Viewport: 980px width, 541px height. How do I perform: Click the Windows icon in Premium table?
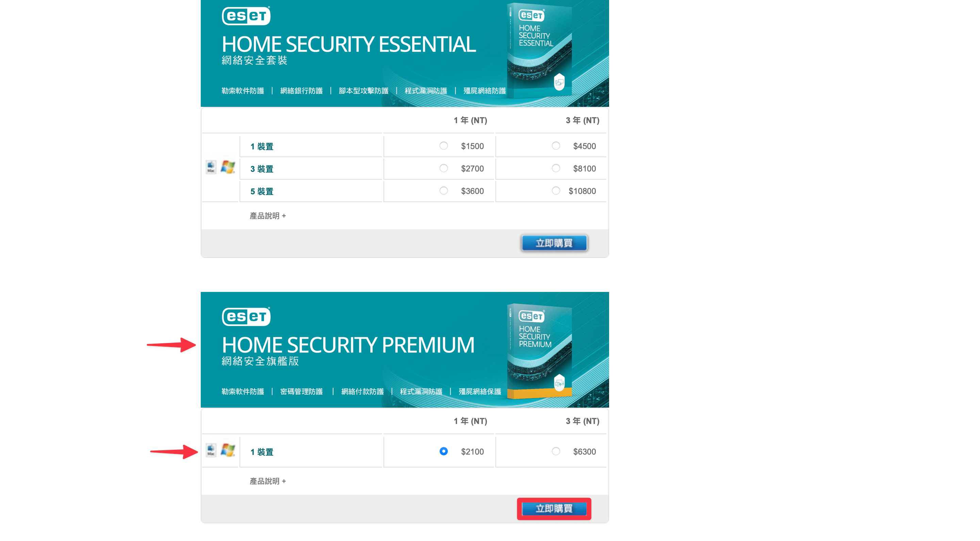point(228,450)
